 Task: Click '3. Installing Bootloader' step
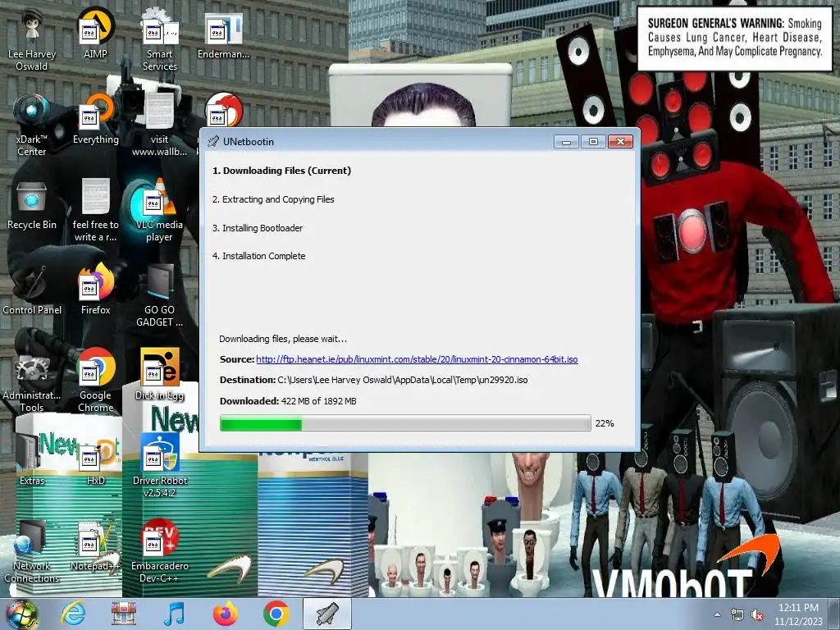[x=258, y=228]
